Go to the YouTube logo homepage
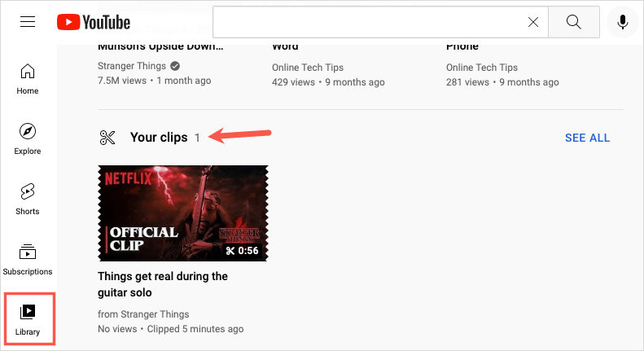644x351 pixels. click(x=94, y=22)
